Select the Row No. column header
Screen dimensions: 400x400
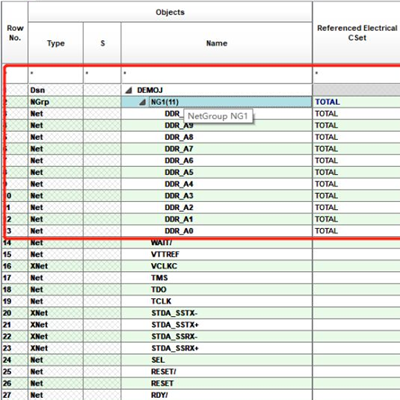pos(15,33)
